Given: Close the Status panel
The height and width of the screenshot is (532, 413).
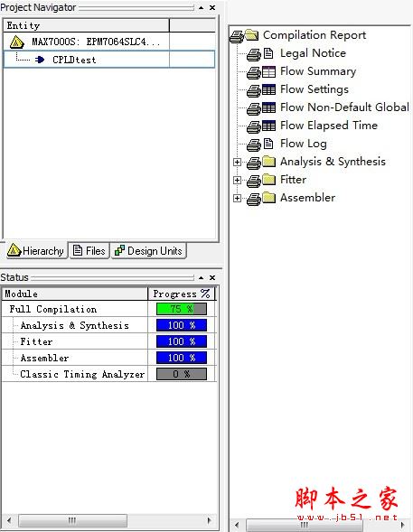Looking at the screenshot, I should 212,277.
